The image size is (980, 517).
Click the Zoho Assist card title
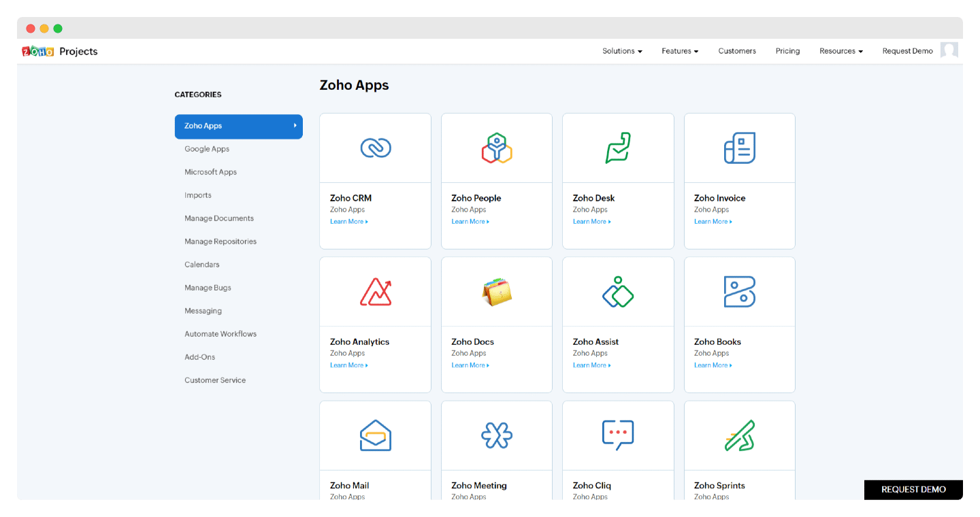(596, 342)
